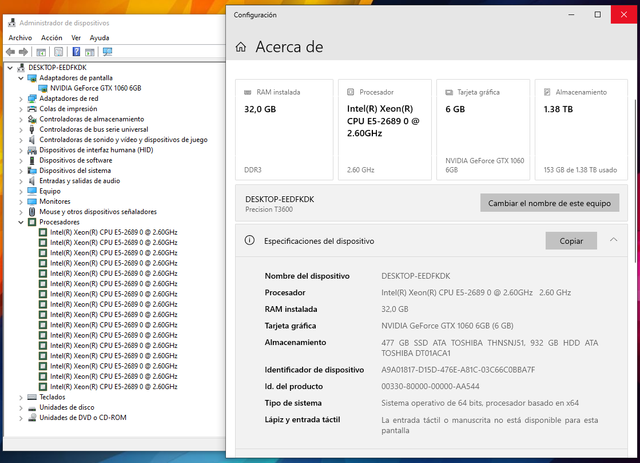
Task: Open Properties toolbar icon in Device Manager
Action: 58,52
